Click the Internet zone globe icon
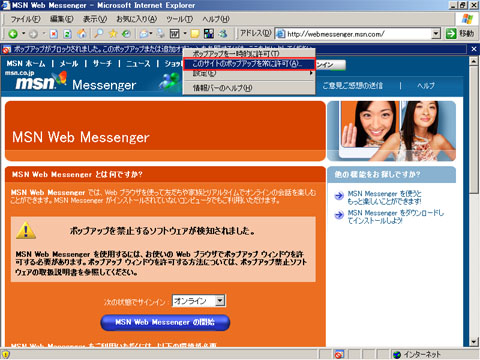 coord(397,354)
